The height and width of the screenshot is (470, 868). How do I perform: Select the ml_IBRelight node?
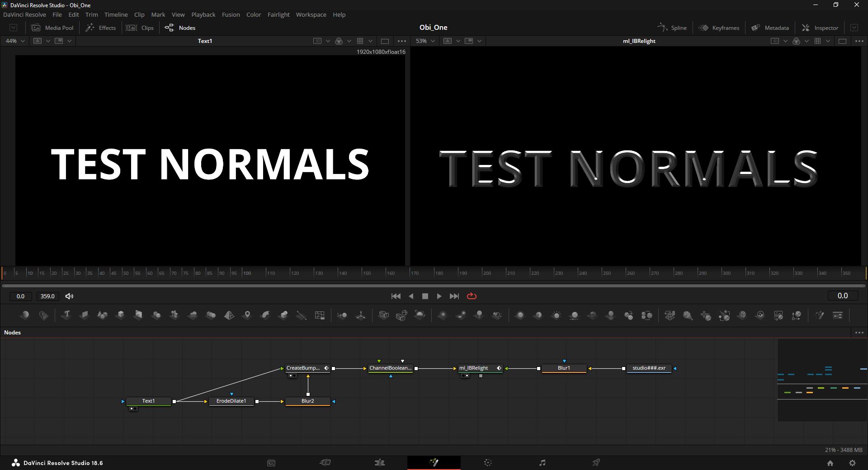(x=480, y=368)
